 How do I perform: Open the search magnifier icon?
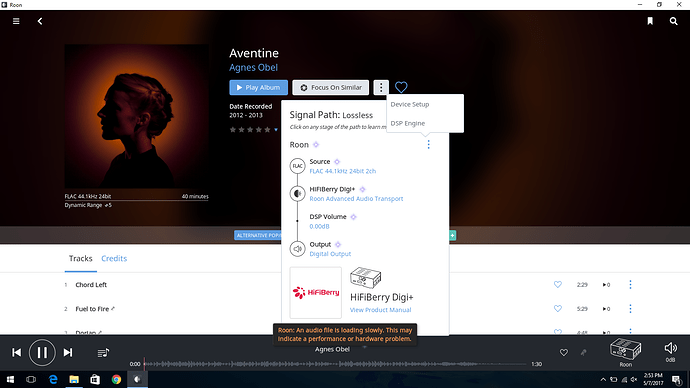(673, 21)
